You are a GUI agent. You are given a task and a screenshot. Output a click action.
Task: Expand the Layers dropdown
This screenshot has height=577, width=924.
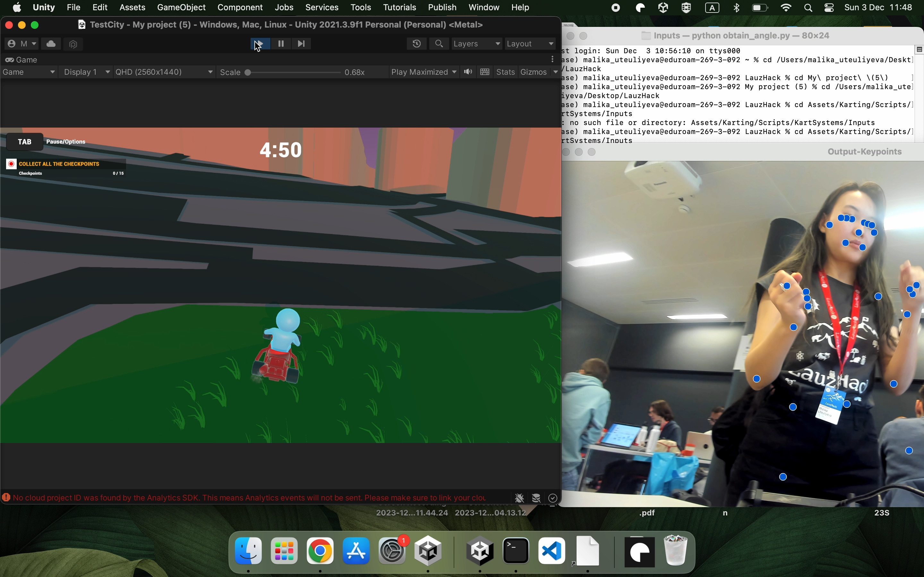coord(477,44)
